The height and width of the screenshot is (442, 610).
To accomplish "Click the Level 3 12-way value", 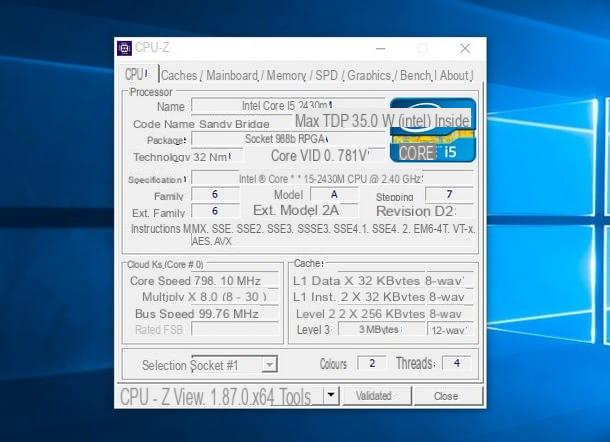I will [450, 330].
